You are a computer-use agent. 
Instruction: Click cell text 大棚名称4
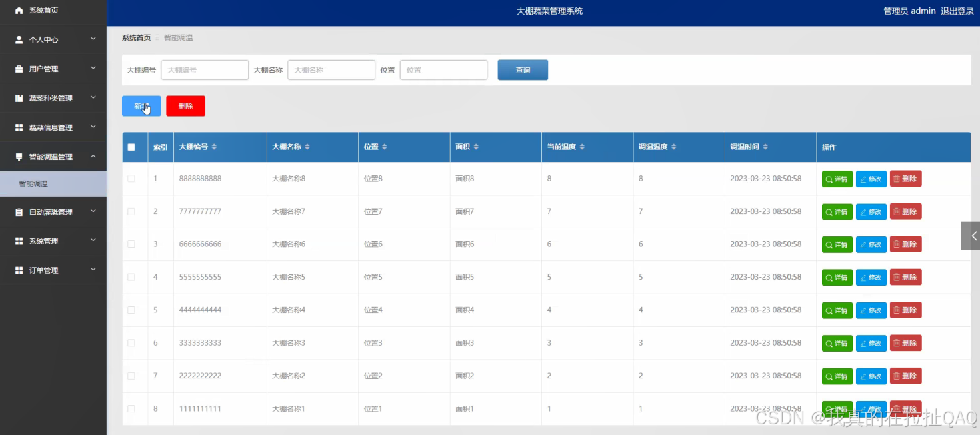click(289, 310)
